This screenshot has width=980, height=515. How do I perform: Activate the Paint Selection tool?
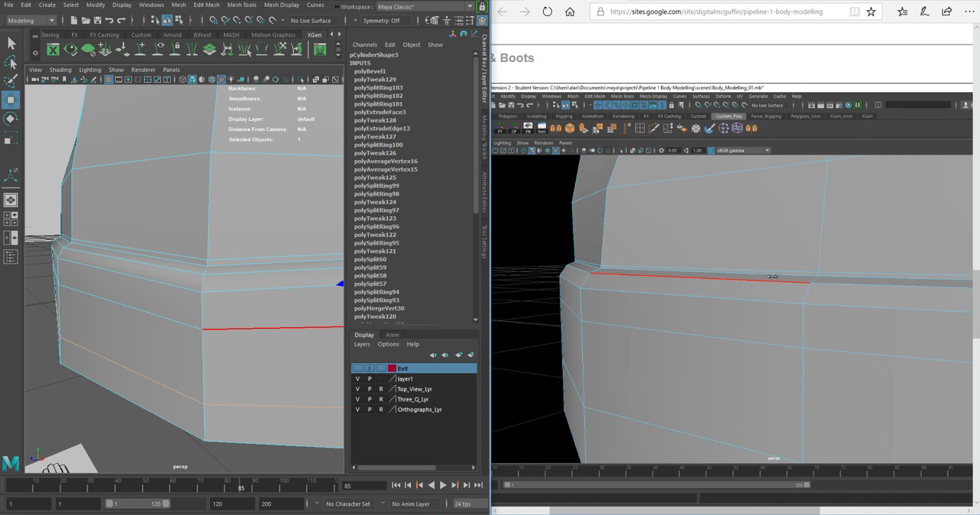pyautogui.click(x=11, y=80)
